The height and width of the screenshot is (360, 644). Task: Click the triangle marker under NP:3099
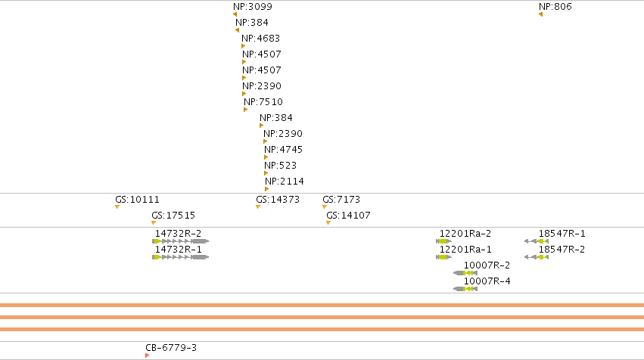(x=235, y=14)
